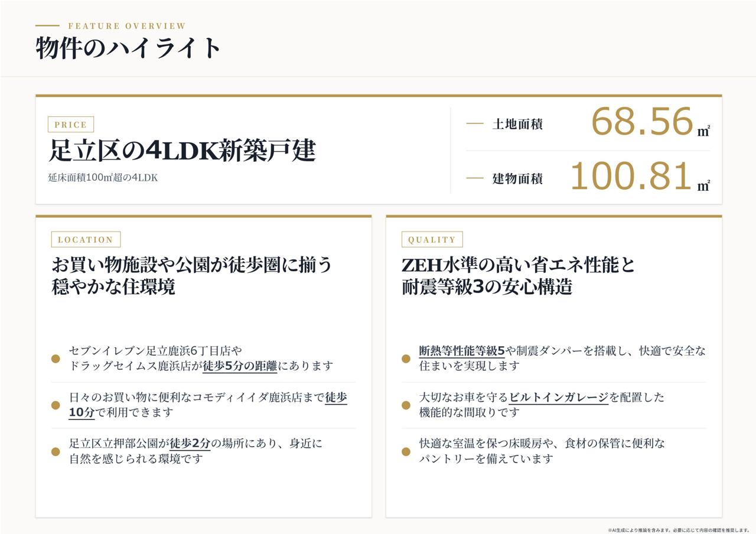
Task: Click the LOCATION badge label
Action: click(86, 239)
